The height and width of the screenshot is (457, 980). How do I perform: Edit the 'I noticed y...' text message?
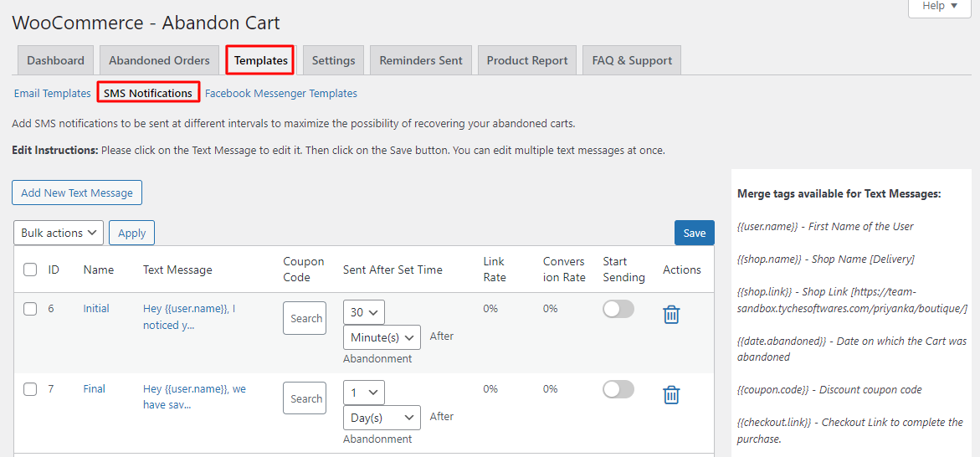189,317
